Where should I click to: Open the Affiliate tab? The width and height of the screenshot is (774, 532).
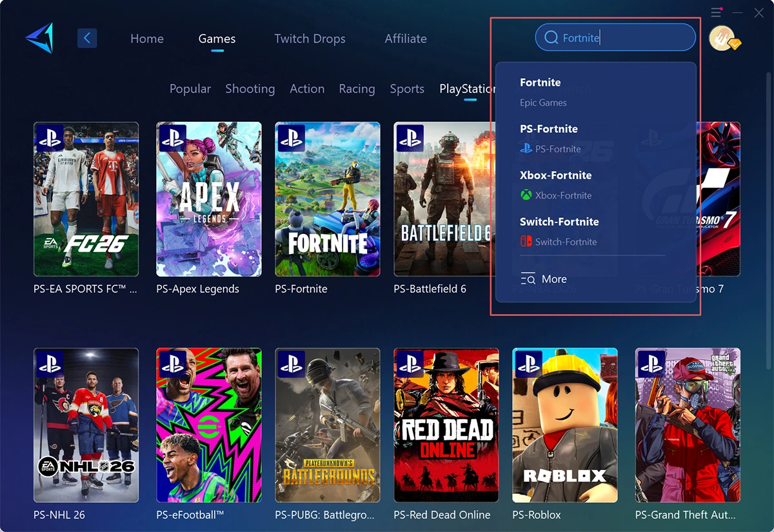(405, 39)
